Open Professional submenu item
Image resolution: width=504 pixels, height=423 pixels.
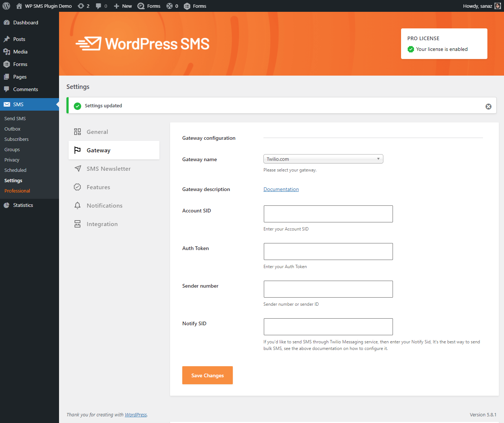[x=17, y=191]
